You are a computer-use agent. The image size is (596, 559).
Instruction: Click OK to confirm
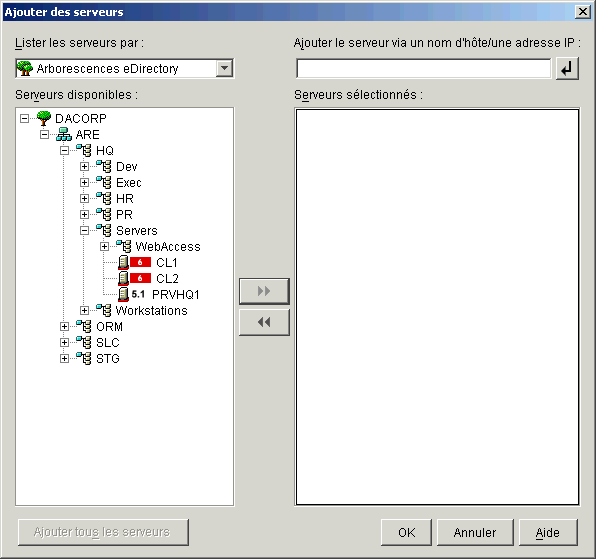coord(406,532)
